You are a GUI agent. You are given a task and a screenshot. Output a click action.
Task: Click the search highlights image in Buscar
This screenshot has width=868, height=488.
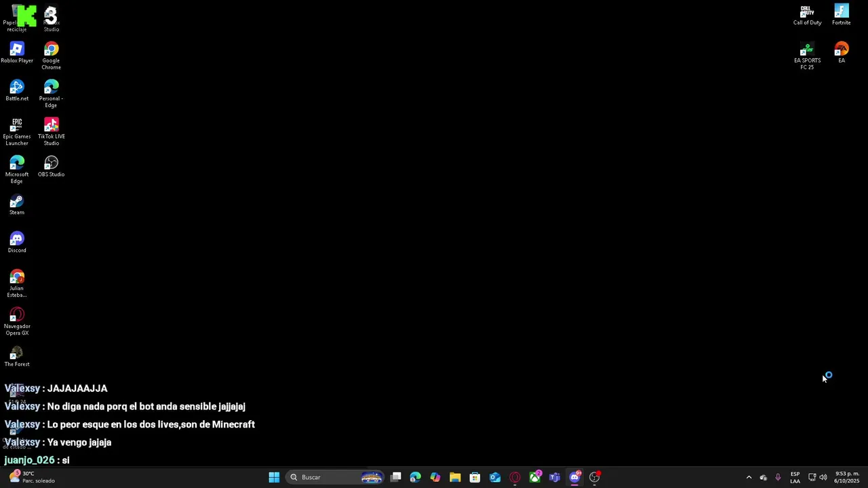[372, 477]
